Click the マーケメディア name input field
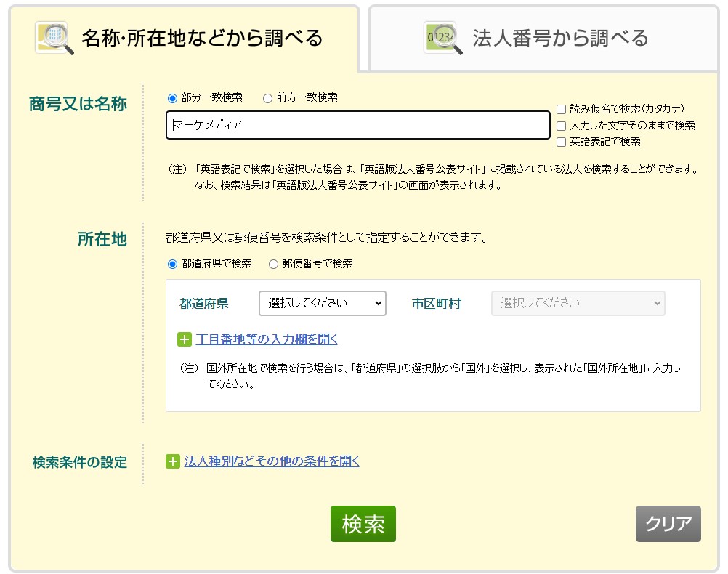The width and height of the screenshot is (728, 574). (x=357, y=125)
